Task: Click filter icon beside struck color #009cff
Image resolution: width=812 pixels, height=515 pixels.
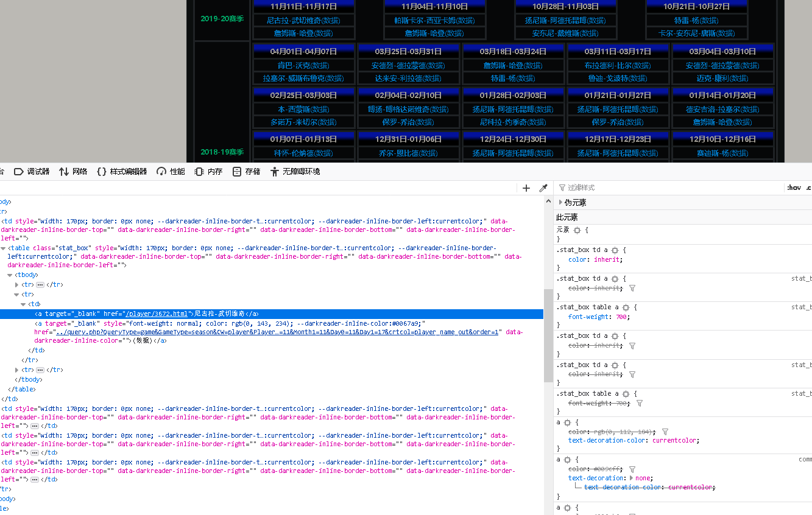Action: pos(632,469)
